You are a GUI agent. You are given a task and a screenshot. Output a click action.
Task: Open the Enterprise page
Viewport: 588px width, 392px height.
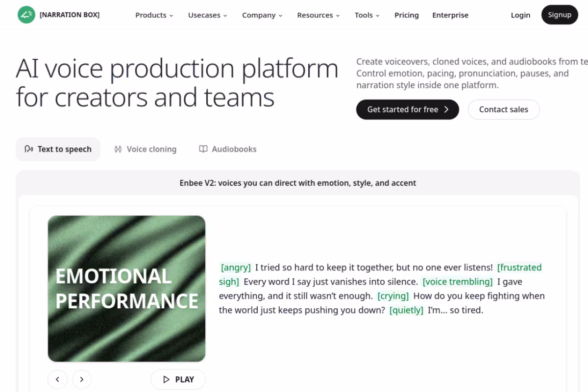(450, 15)
